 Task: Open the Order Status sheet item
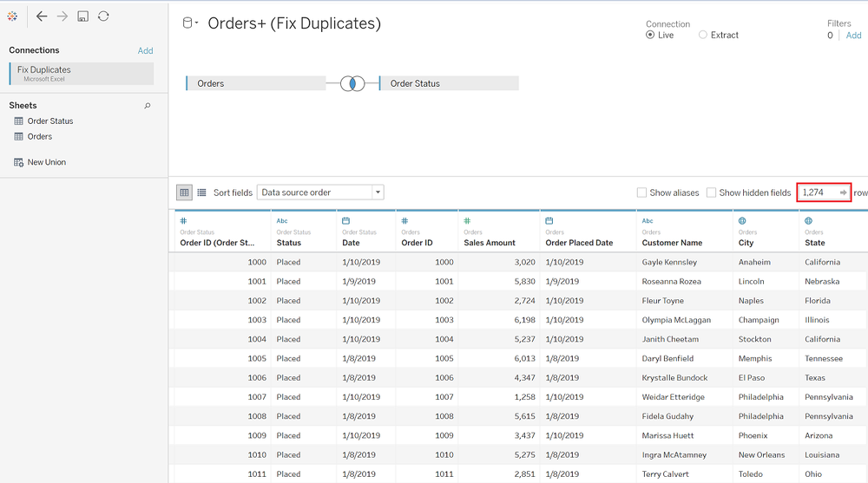tap(50, 121)
